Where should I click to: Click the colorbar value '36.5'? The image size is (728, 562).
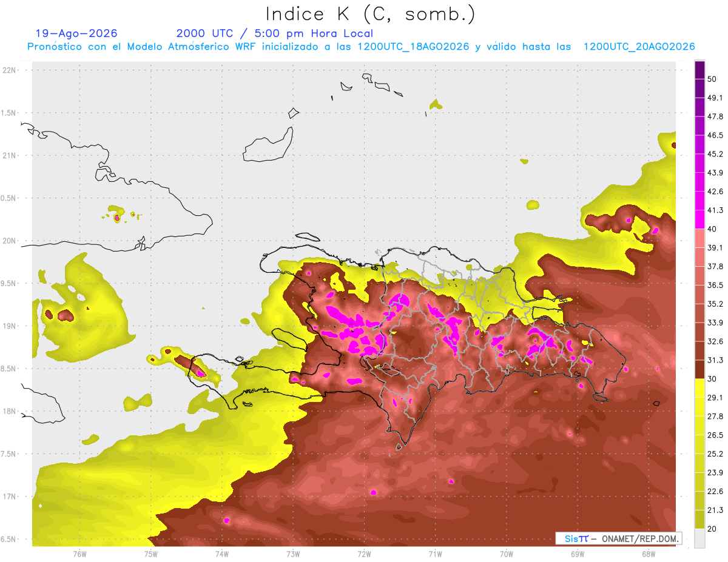pos(715,285)
